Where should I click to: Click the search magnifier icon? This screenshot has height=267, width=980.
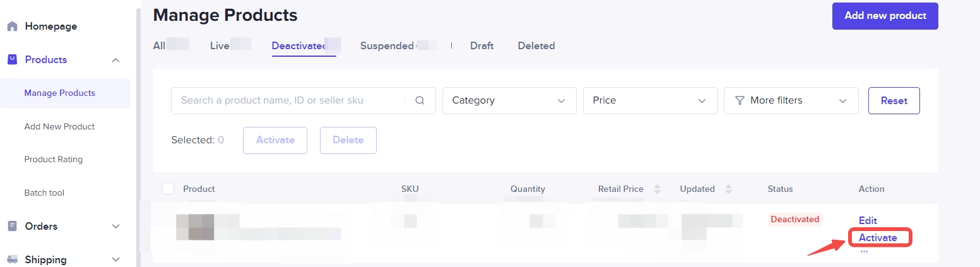pos(420,100)
